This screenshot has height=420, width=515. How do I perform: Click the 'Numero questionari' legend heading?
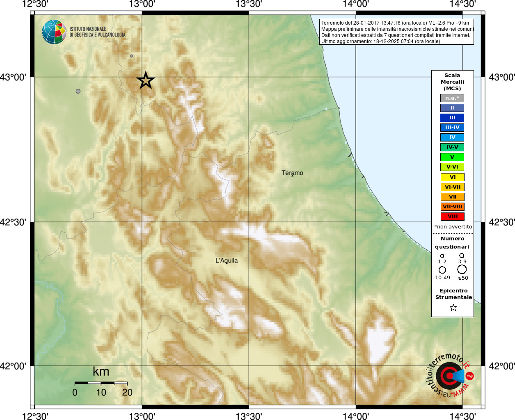[452, 242]
